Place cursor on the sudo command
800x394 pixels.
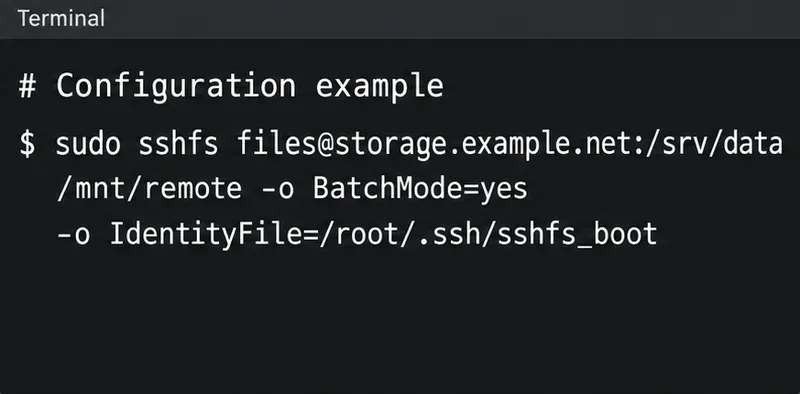tap(88, 144)
